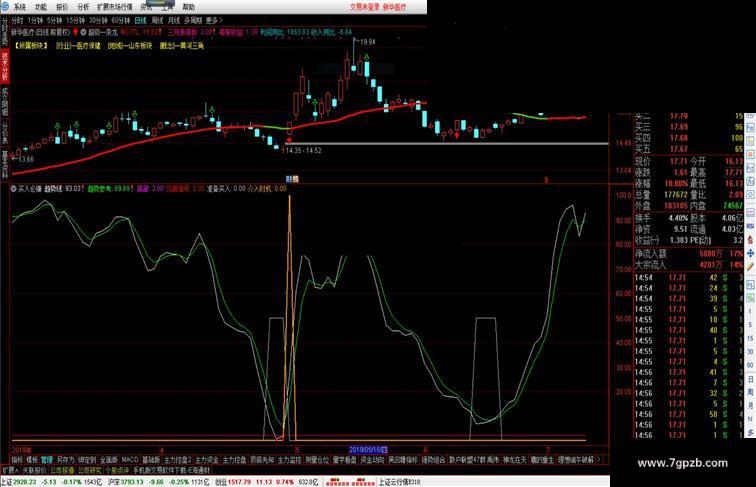Select the 15-minute button in right toolbar
The width and height of the screenshot is (756, 487).
[x=750, y=338]
